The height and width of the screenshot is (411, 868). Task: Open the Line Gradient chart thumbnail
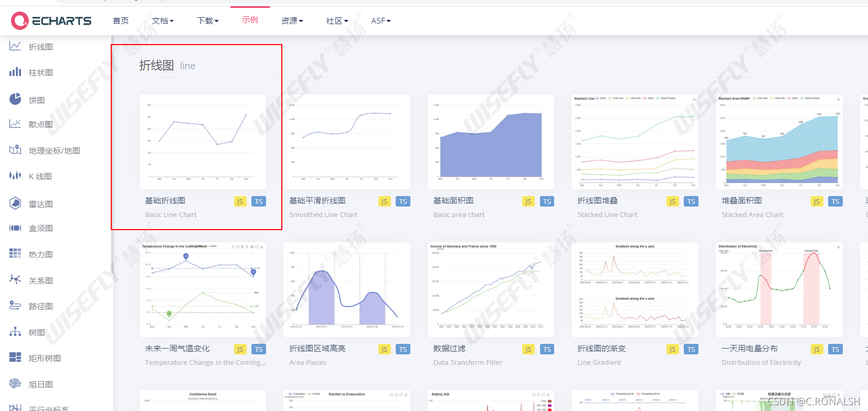635,289
